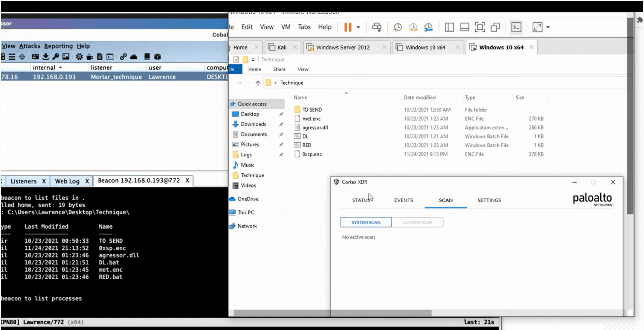
Task: Select beacon row with Mortar_technique listener
Action: (x=114, y=77)
